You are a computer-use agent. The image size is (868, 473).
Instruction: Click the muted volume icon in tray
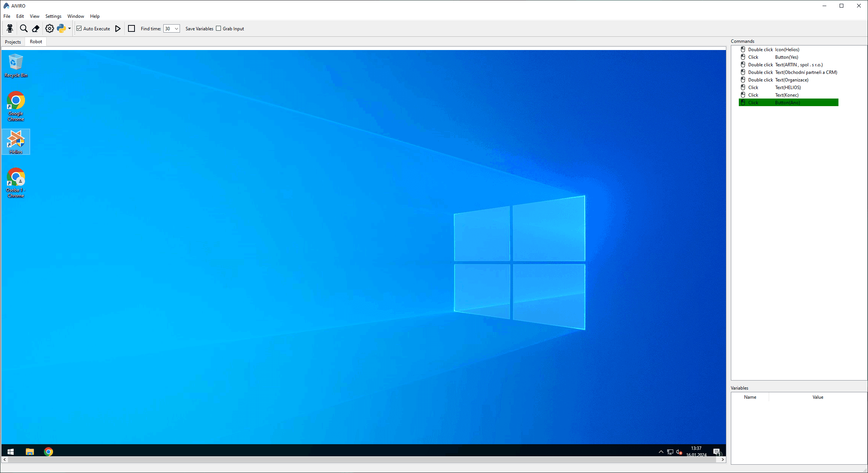point(679,452)
